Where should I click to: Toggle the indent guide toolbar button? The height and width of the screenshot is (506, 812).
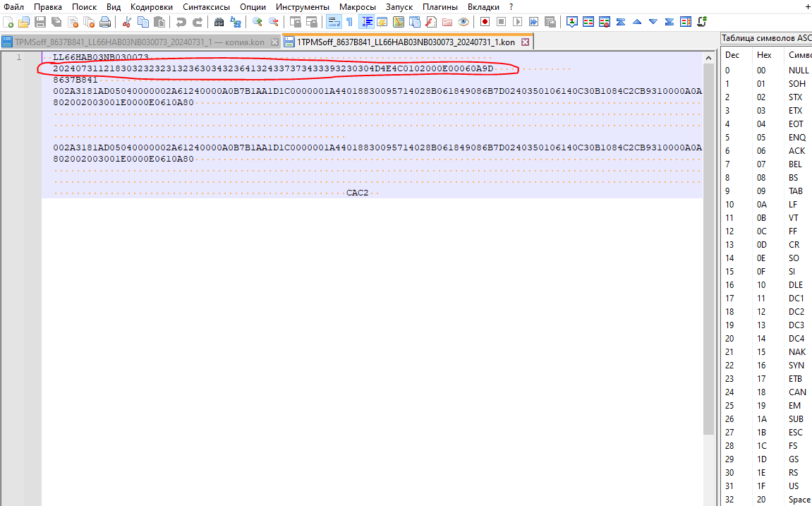point(366,22)
